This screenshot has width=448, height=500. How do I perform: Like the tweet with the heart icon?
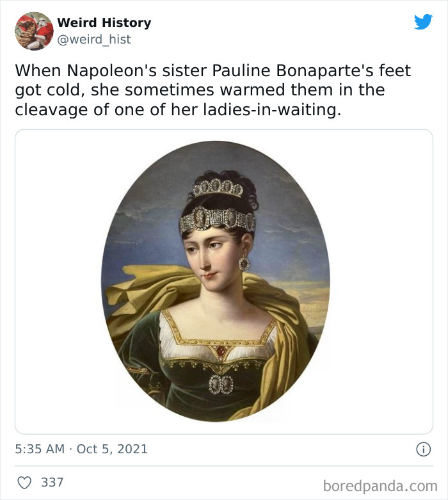tap(24, 482)
